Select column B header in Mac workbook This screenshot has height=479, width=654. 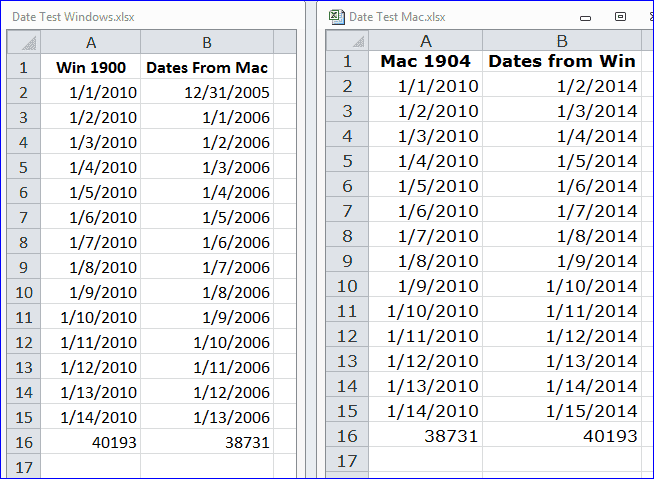coord(562,41)
